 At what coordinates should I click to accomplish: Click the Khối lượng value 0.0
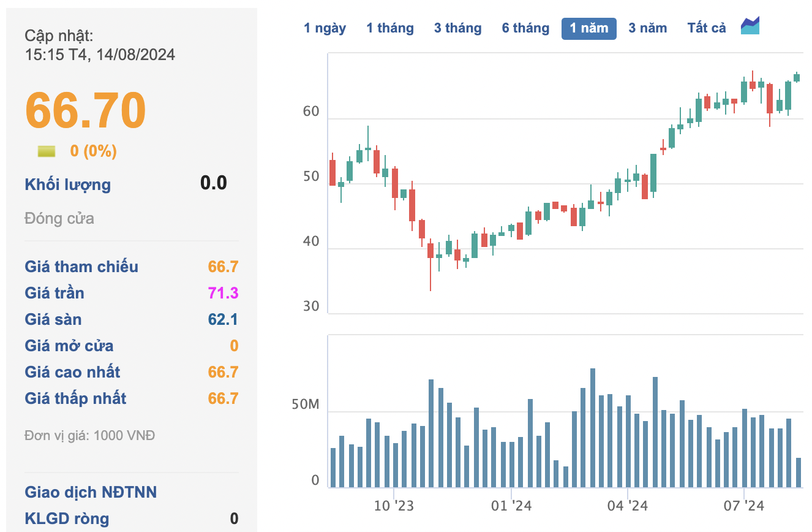pyautogui.click(x=214, y=183)
